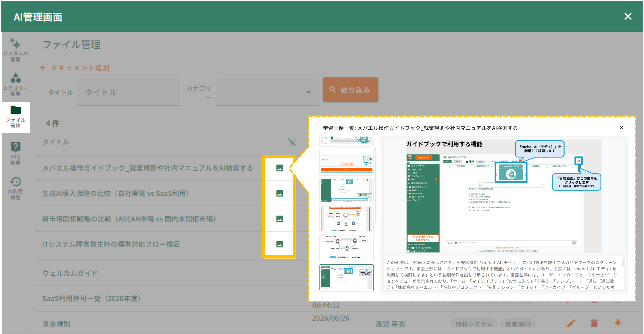Close the 学習画像一覧 popup
644x334 pixels.
[621, 128]
